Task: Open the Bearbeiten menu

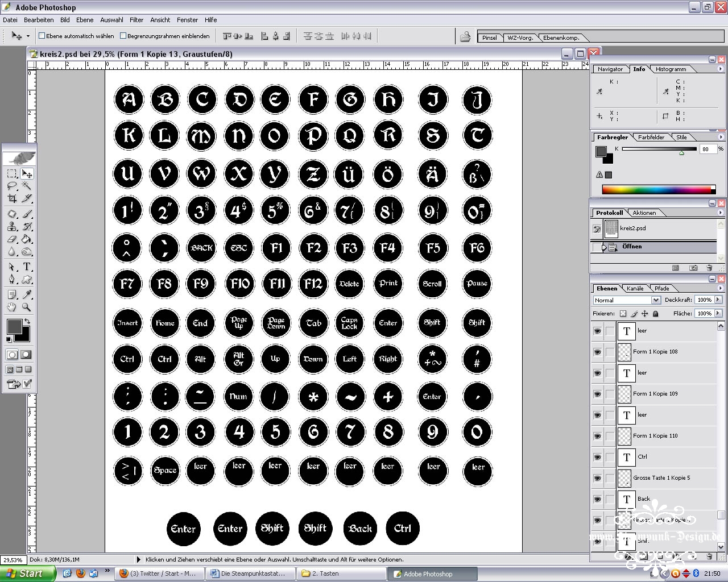Action: click(39, 20)
